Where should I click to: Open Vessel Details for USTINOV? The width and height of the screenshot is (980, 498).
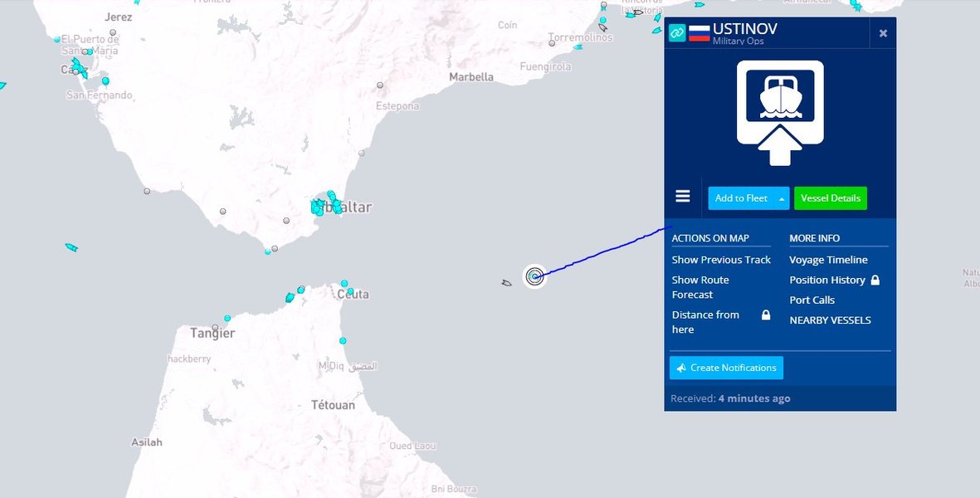coord(830,198)
